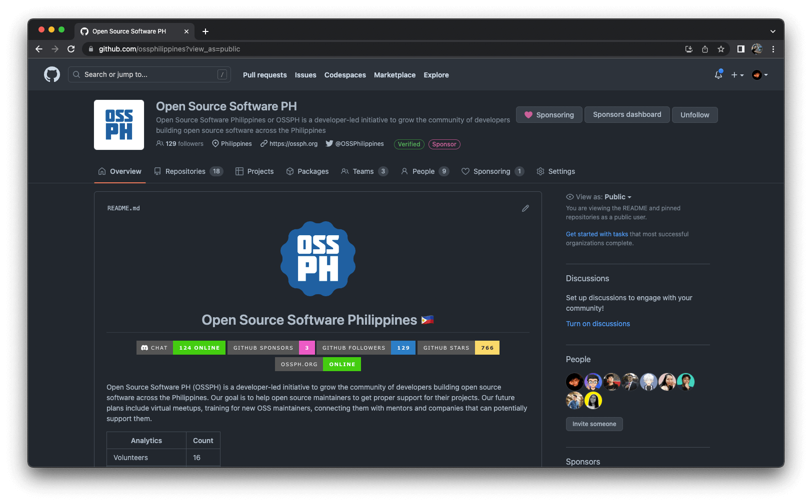Open the Sponsors dashboard

[627, 114]
